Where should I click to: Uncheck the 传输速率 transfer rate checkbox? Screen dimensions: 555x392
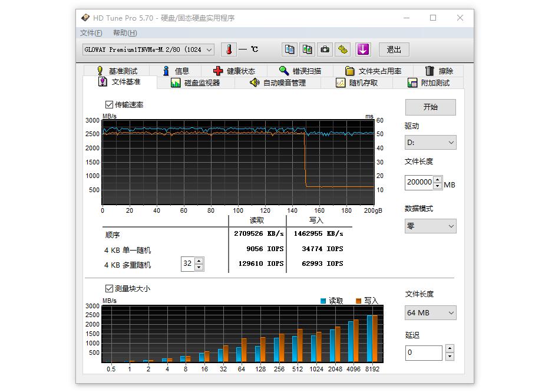[109, 105]
